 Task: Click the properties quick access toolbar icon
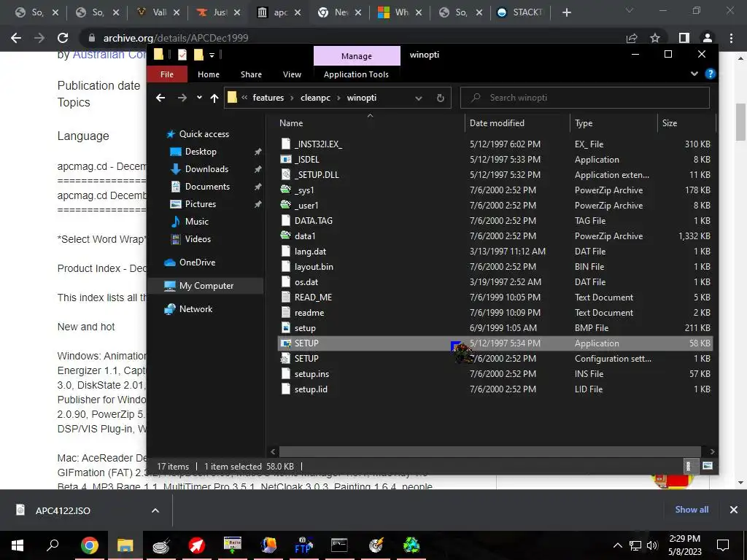(x=182, y=55)
